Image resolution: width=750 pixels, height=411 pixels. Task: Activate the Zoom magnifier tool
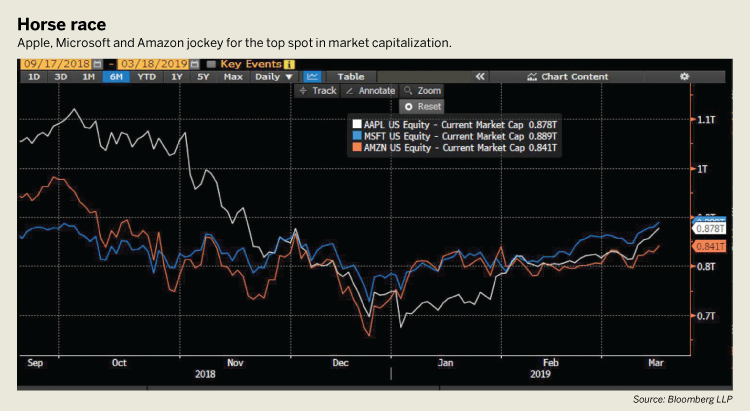(422, 90)
